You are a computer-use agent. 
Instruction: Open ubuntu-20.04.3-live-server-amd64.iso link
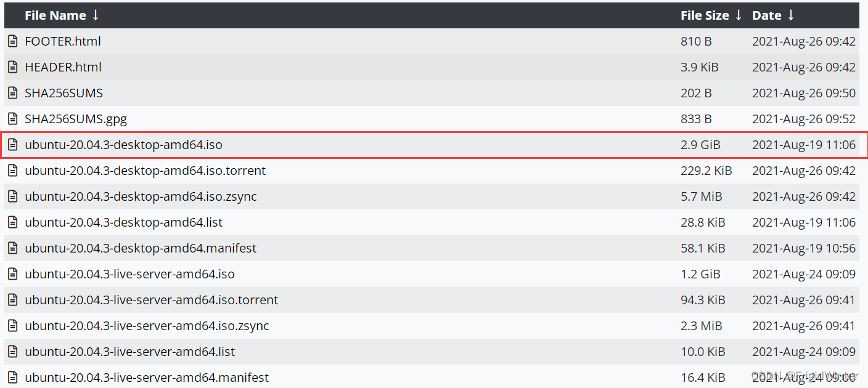click(x=129, y=274)
